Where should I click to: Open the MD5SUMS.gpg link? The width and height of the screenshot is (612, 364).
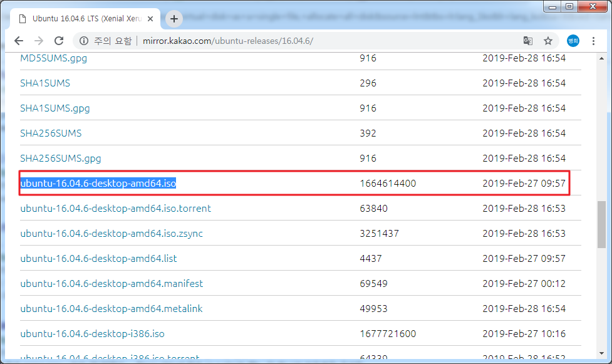tap(53, 58)
